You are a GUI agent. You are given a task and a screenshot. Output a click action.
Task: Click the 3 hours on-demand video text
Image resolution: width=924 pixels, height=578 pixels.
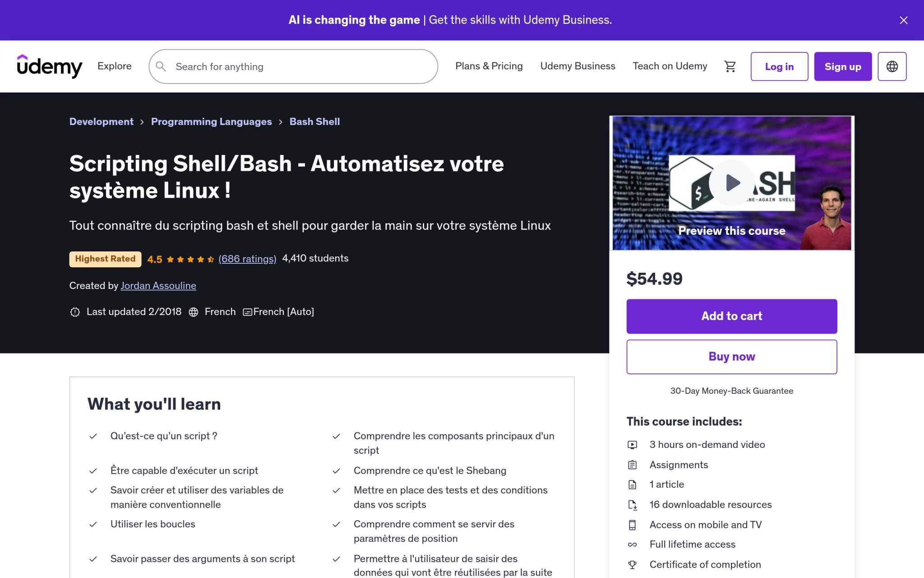click(707, 444)
